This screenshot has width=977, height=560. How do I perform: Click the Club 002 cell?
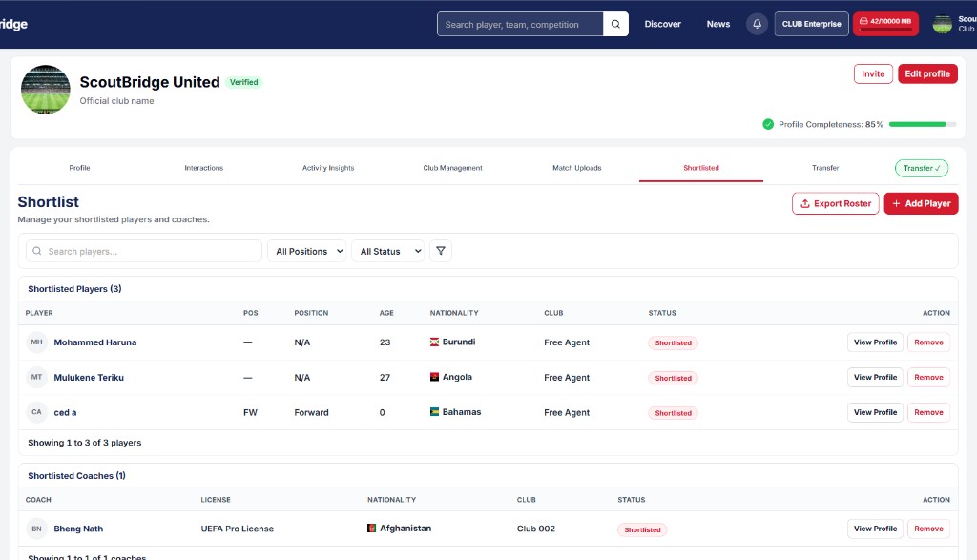[536, 529]
